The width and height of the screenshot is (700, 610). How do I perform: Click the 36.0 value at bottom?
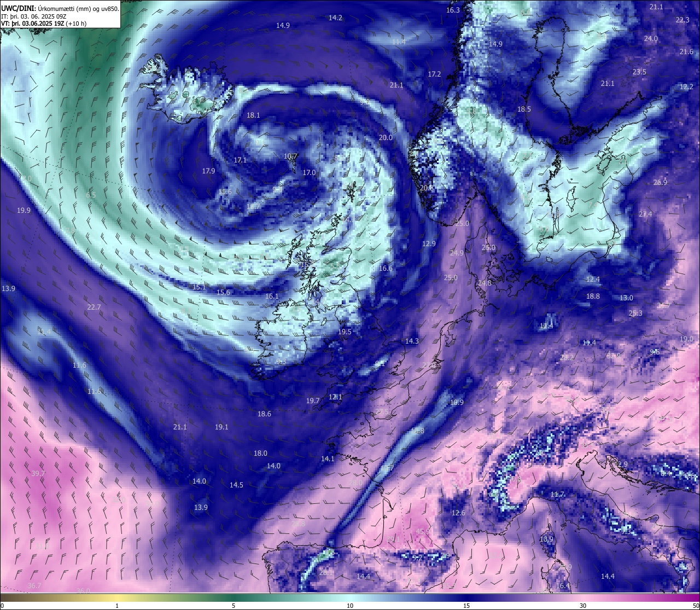(83, 591)
